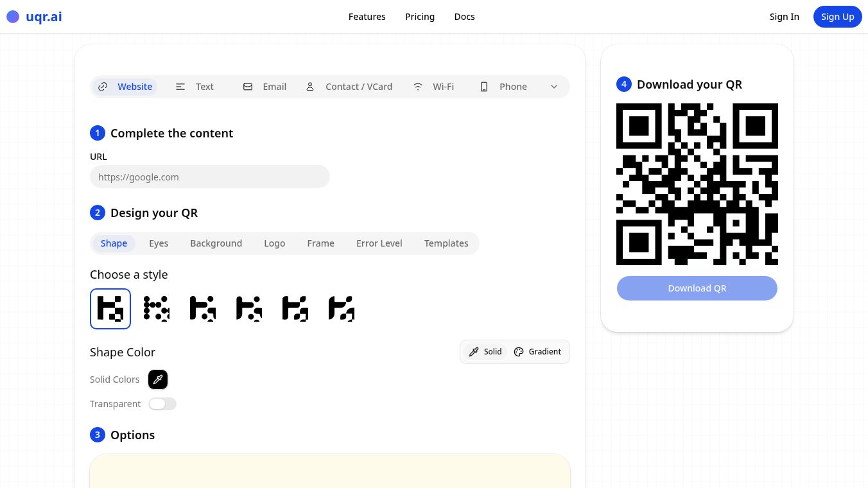Select the Wi-Fi signal icon
This screenshot has height=488, width=868.
pyautogui.click(x=418, y=87)
